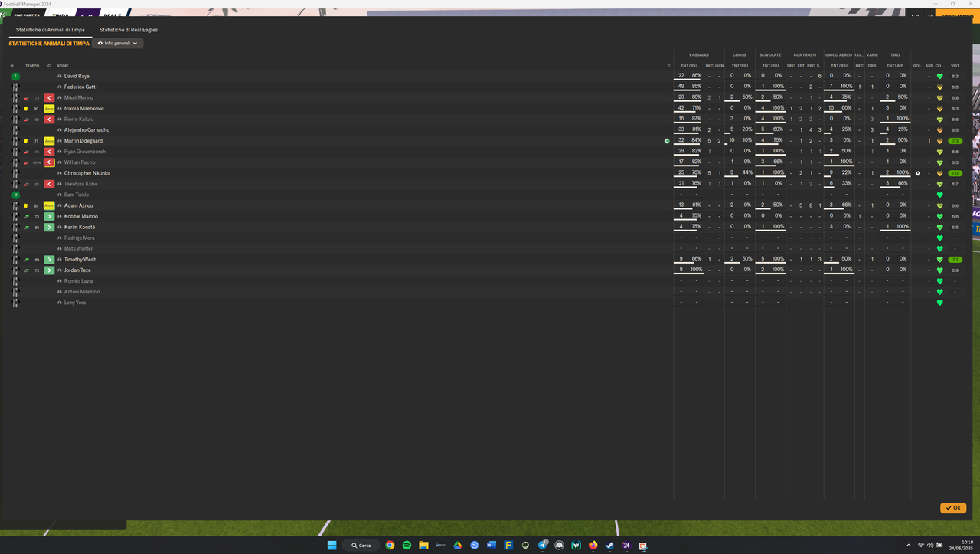Show hidden system tray icons

pyautogui.click(x=909, y=546)
